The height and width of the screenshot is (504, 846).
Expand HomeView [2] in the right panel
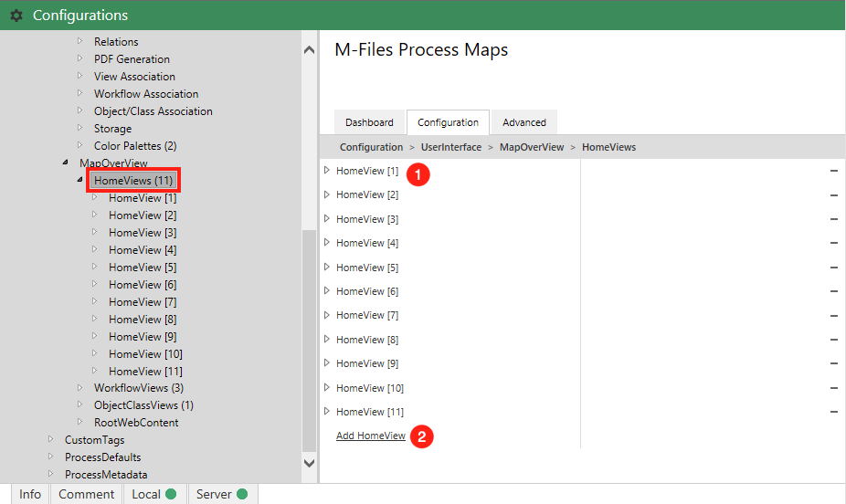[x=327, y=194]
